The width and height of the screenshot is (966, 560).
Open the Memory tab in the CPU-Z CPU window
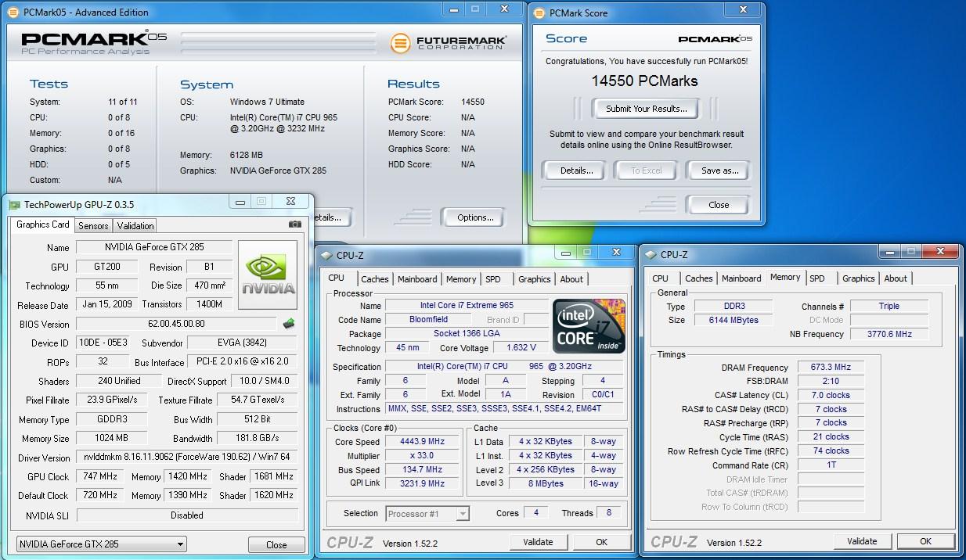click(x=461, y=279)
